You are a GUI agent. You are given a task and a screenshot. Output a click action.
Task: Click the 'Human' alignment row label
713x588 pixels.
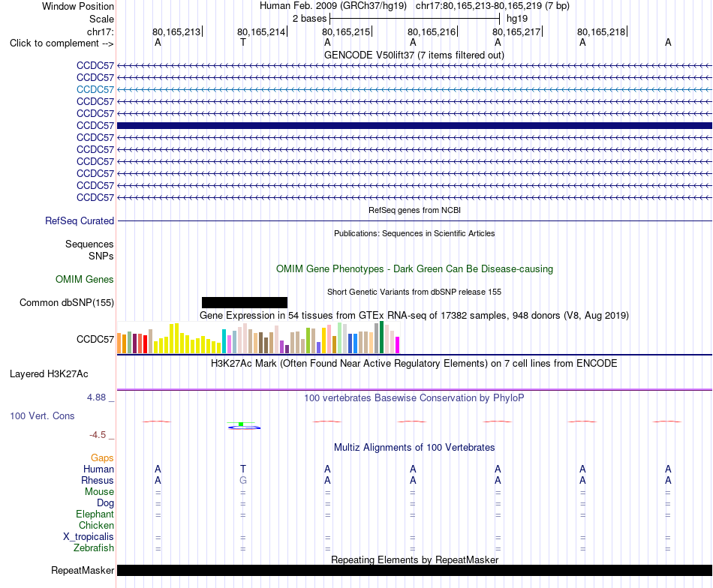tap(98, 469)
